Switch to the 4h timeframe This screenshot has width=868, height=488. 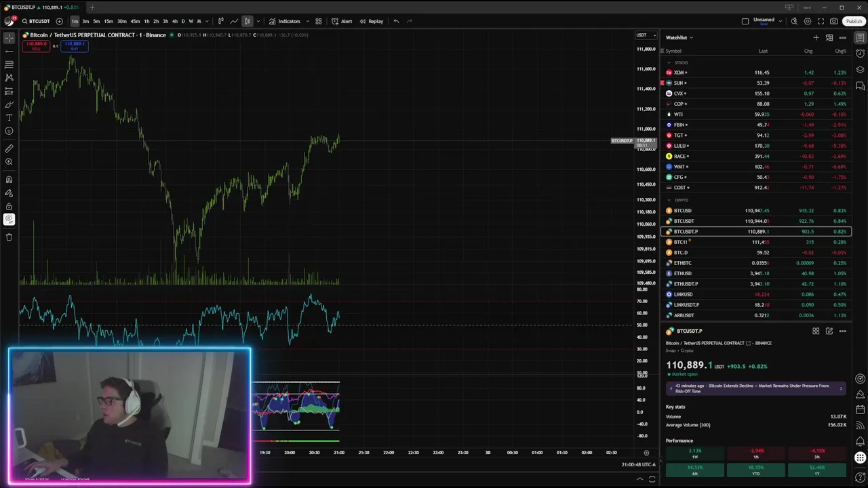coord(175,21)
